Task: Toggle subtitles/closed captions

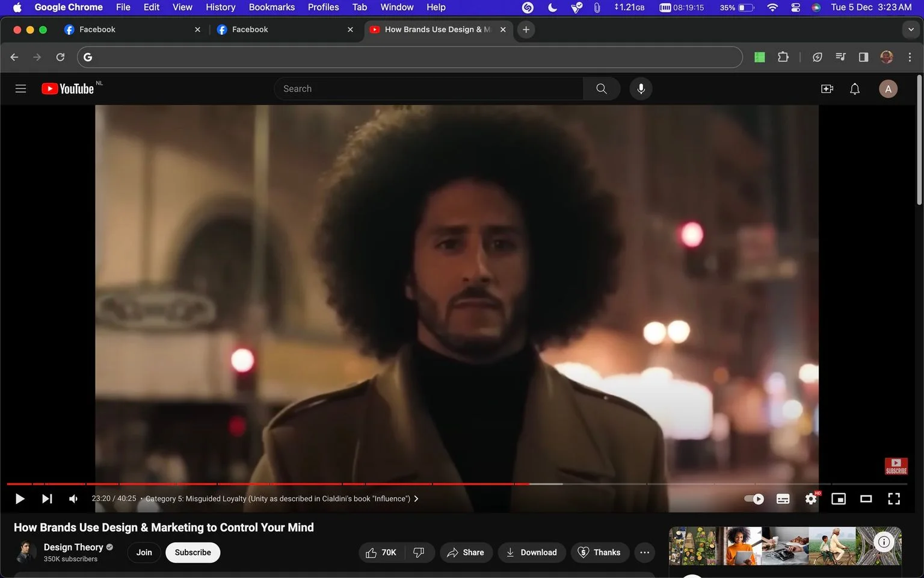Action: (x=783, y=499)
